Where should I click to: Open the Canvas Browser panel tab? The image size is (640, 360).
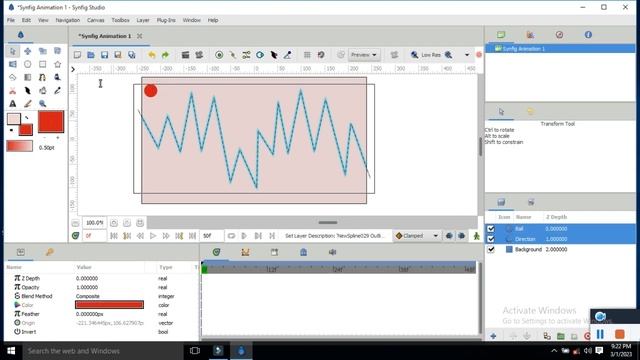pos(501,35)
